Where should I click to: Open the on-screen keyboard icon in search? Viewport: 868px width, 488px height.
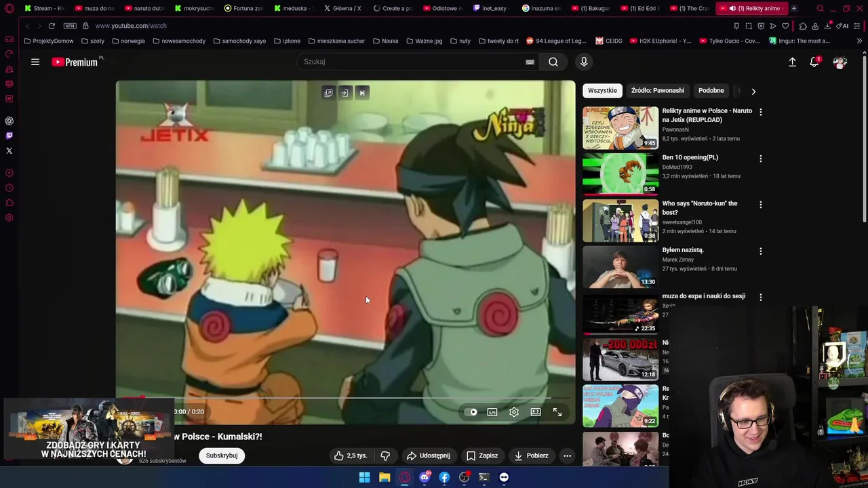point(530,62)
